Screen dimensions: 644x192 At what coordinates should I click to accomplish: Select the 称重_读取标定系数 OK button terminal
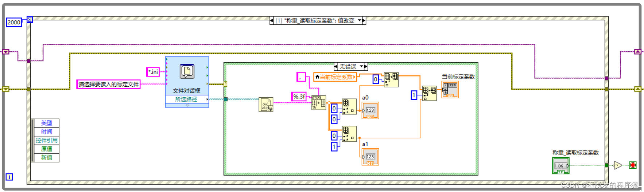pyautogui.click(x=561, y=166)
